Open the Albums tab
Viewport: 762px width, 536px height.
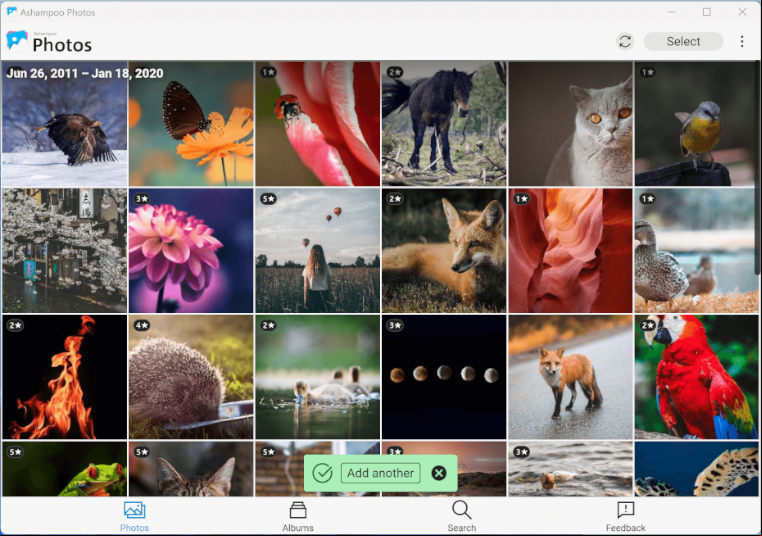click(x=298, y=517)
